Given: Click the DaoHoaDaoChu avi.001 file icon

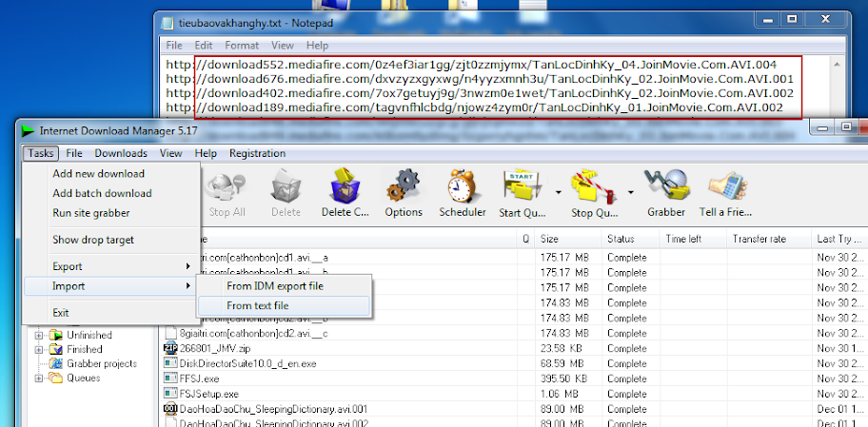Looking at the screenshot, I should pos(170,409).
